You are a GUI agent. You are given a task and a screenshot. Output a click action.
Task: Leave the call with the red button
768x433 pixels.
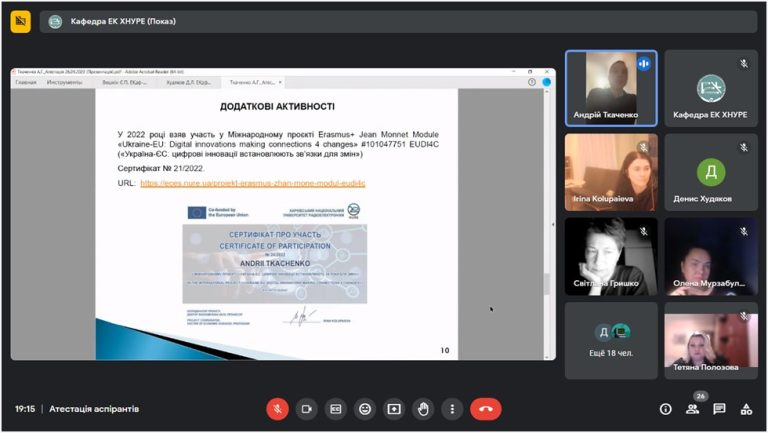(486, 409)
